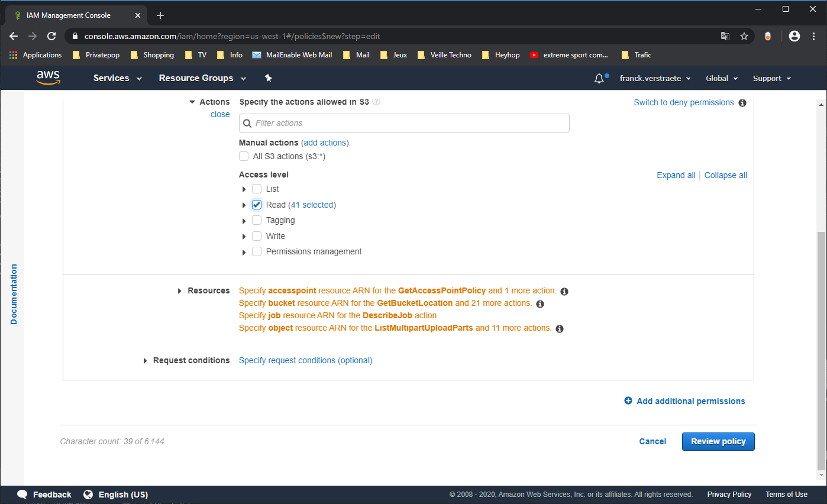Check the All S3 actions (s3:*) box
The height and width of the screenshot is (504, 827).
(244, 157)
